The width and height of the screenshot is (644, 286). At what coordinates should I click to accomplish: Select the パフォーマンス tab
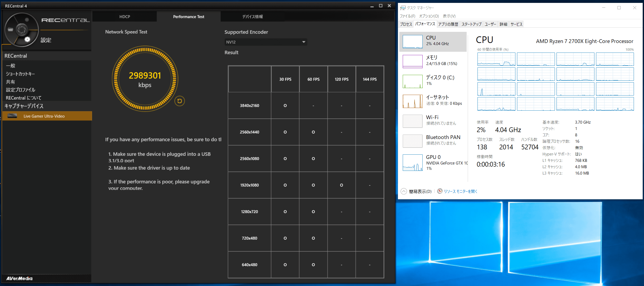point(425,24)
